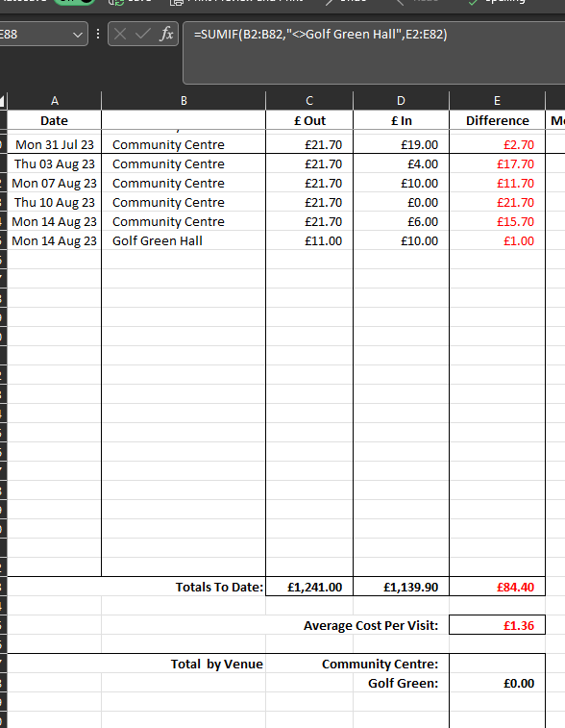Select column C header
565x728 pixels.
(x=309, y=101)
